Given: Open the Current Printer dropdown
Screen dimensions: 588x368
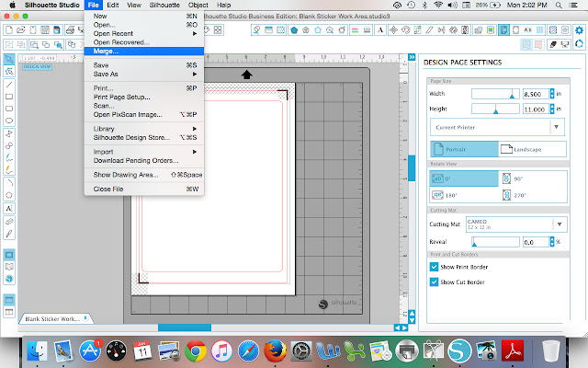Looking at the screenshot, I should [497, 127].
